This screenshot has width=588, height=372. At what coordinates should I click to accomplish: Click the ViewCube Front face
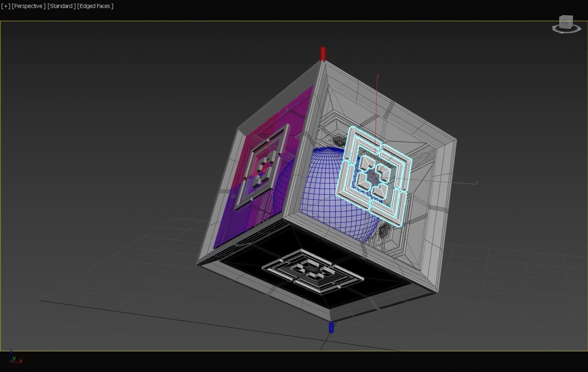565,23
